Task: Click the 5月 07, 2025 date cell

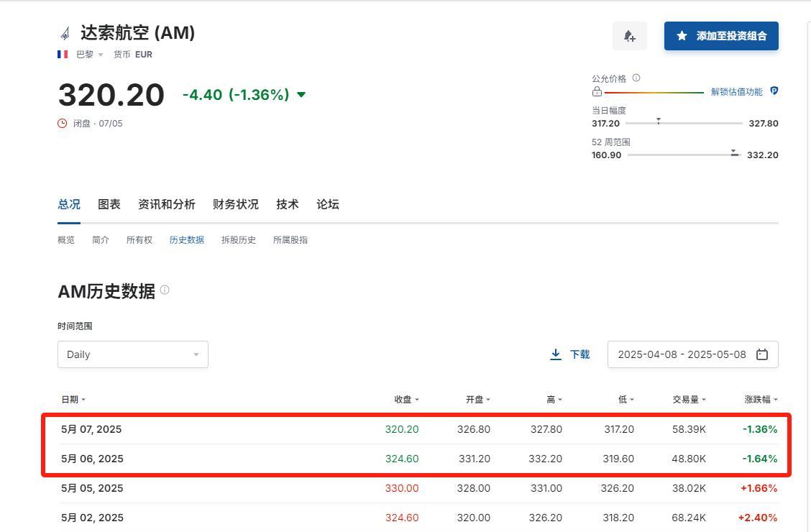Action: 91,429
